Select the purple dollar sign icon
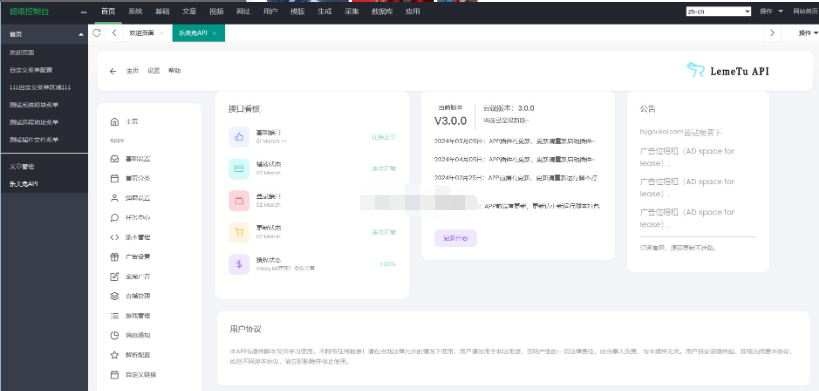This screenshot has height=391, width=819. point(239,264)
